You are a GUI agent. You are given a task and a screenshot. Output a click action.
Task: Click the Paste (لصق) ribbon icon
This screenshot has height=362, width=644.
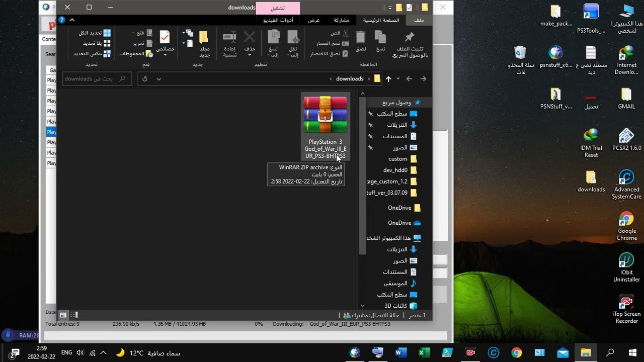(x=361, y=37)
